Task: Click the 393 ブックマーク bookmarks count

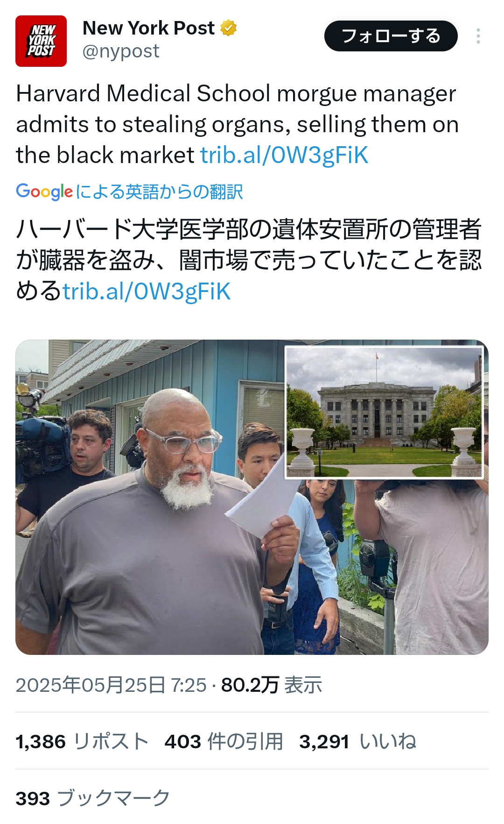Action: pyautogui.click(x=93, y=798)
